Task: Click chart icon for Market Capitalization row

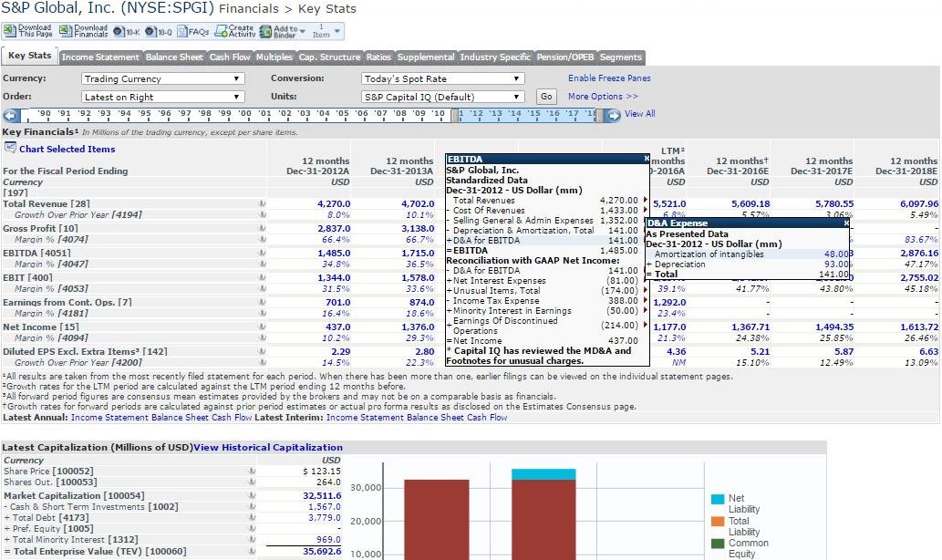Action: point(252,496)
